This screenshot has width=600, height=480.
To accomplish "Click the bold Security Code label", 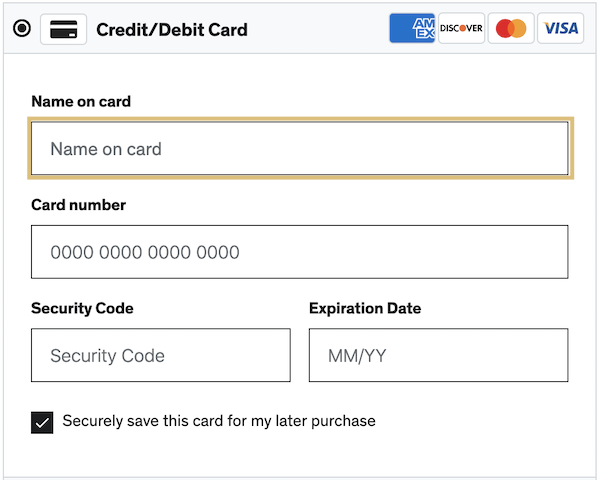I will pos(82,308).
